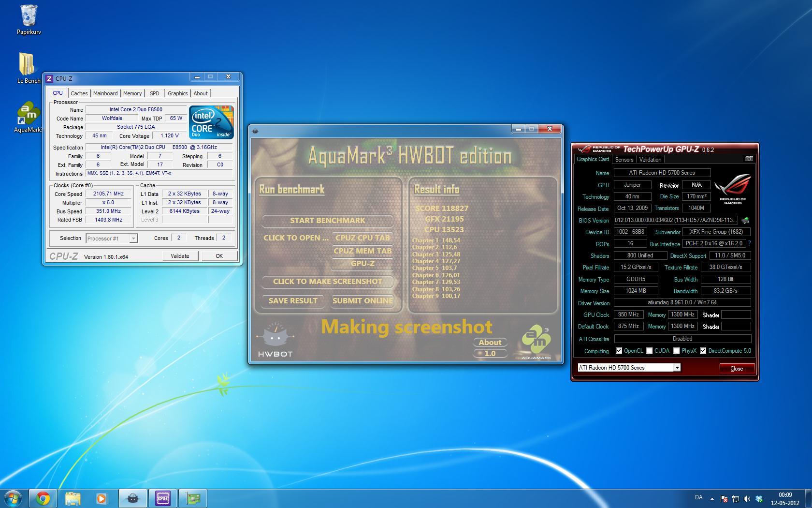This screenshot has height=508, width=812.
Task: Switch to the Caches tab in CPU-Z
Action: point(79,93)
